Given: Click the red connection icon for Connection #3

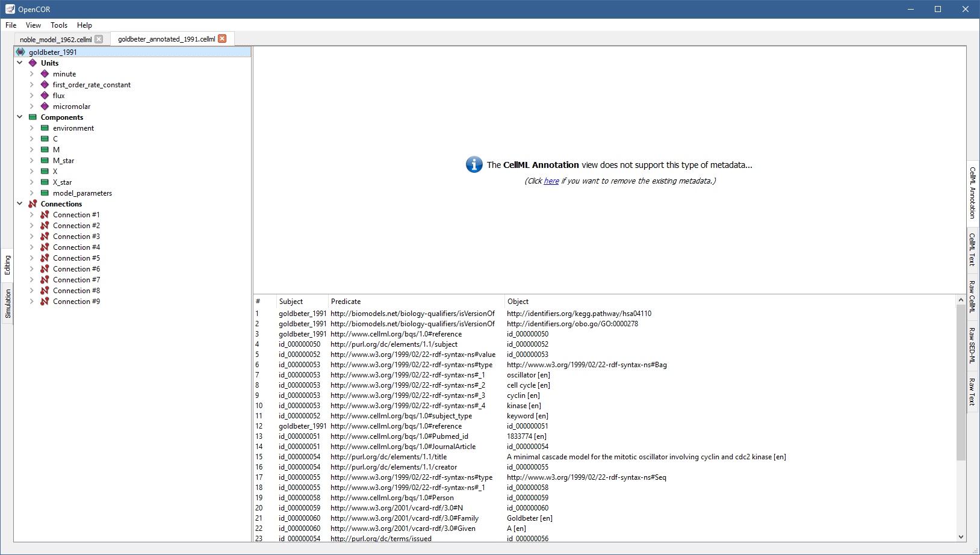Looking at the screenshot, I should (x=45, y=237).
